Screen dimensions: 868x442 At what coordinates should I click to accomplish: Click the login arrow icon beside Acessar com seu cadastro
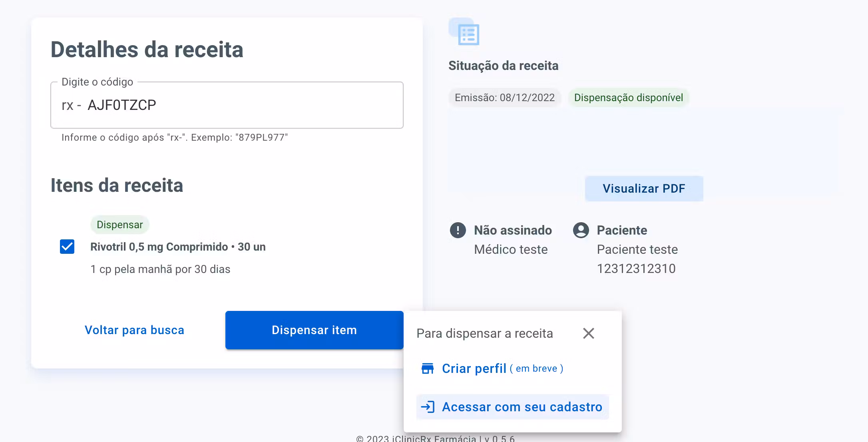[x=428, y=407]
